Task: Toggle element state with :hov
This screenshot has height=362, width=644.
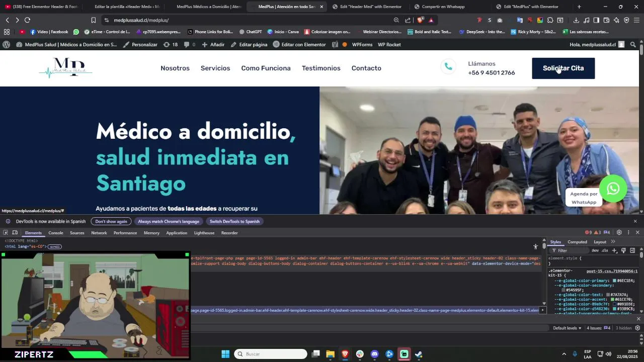Action: pos(595,250)
